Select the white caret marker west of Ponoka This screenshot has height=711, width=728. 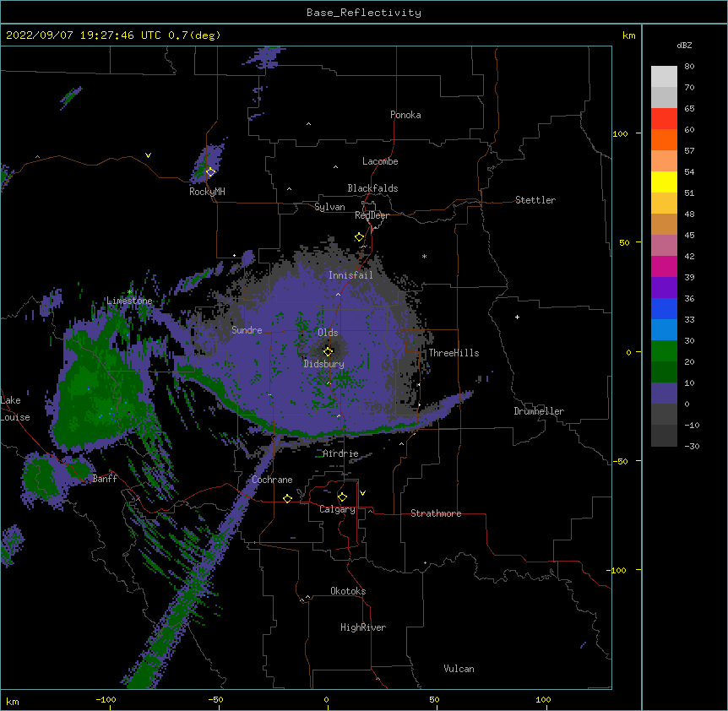pos(308,124)
